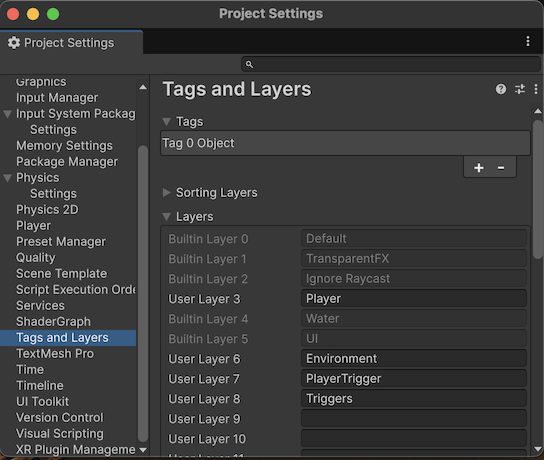Edit User Layer 6 Environment field
This screenshot has height=460, width=544.
(x=414, y=358)
